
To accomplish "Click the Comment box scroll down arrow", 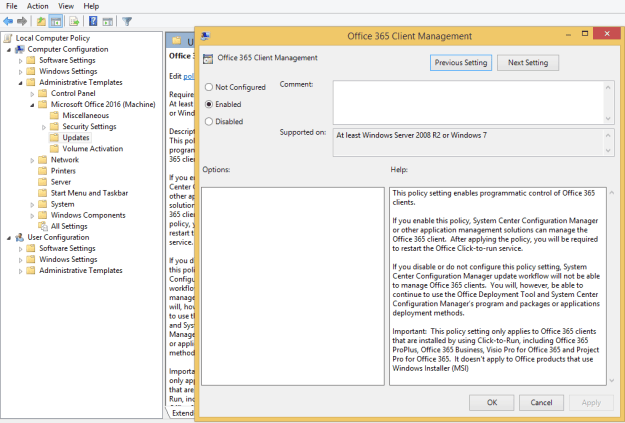I will coord(608,118).
